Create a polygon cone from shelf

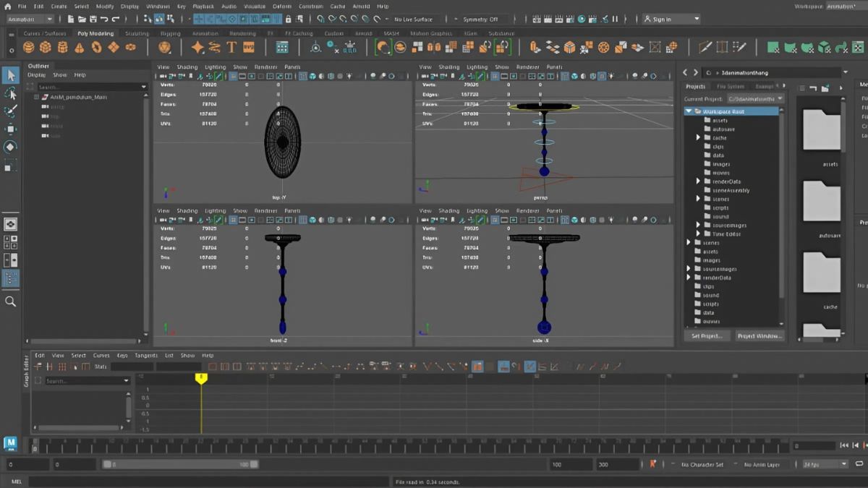coord(80,47)
